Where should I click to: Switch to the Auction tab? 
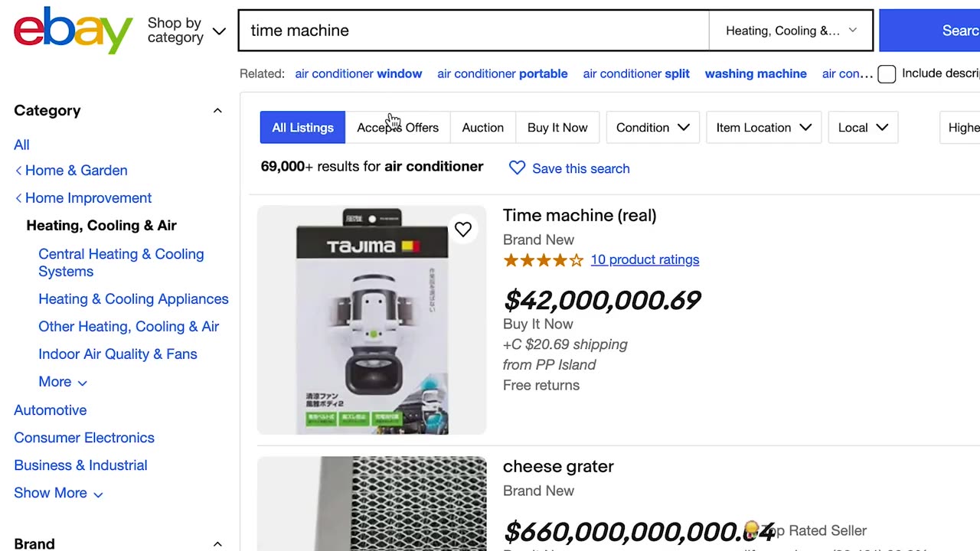pyautogui.click(x=482, y=128)
